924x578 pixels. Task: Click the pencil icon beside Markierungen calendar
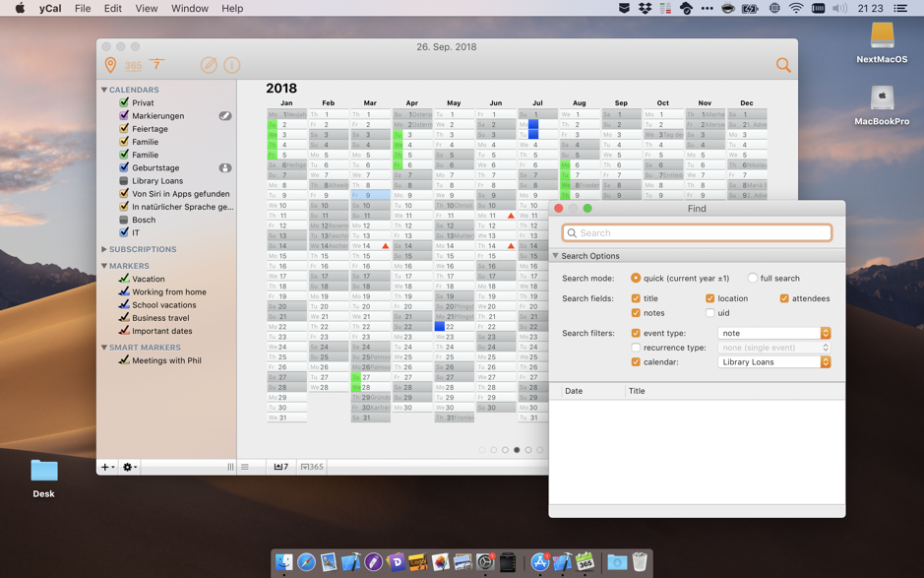[226, 115]
